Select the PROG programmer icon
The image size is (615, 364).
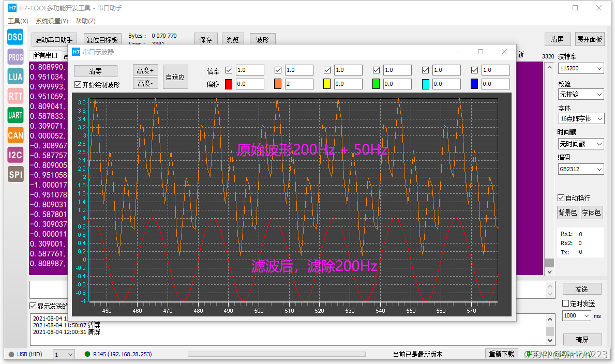16,57
